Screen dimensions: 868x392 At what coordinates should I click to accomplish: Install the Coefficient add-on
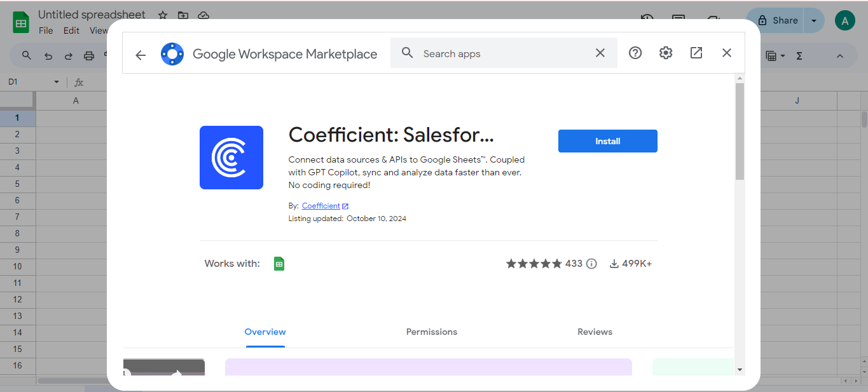tap(608, 141)
